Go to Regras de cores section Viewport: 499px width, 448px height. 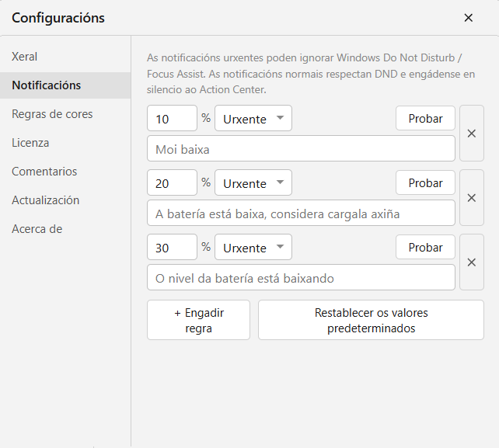click(x=65, y=114)
